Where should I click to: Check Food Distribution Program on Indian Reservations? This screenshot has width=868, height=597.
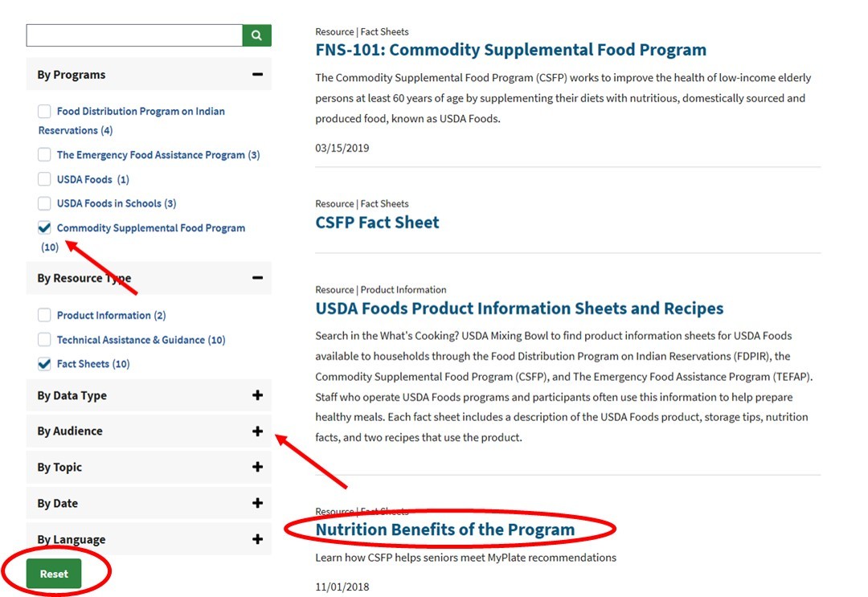pos(44,112)
